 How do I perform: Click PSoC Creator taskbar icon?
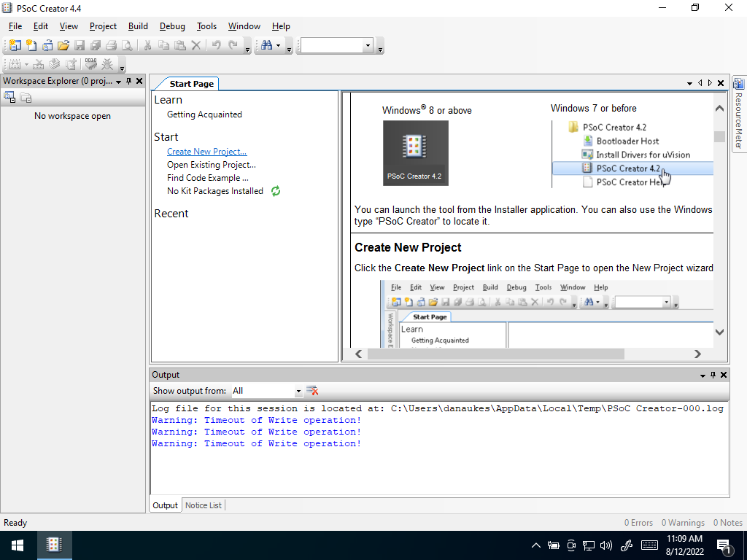(x=54, y=545)
